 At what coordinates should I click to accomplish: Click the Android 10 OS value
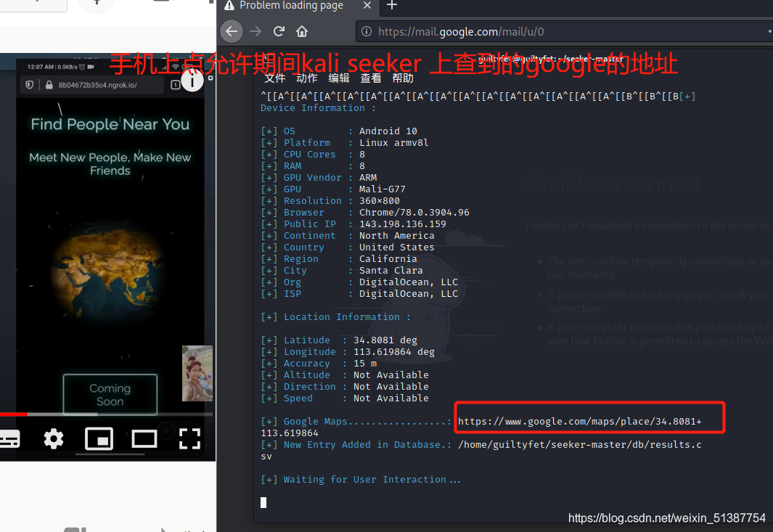coord(388,131)
